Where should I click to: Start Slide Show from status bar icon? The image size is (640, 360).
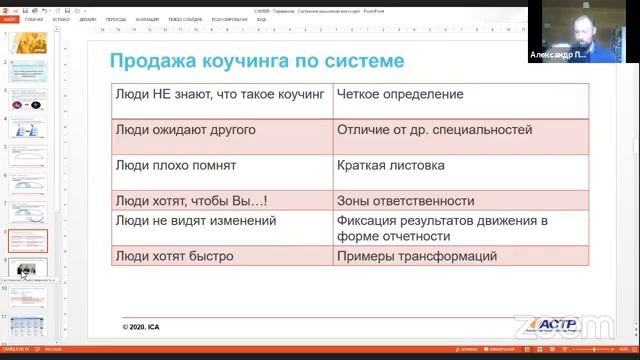point(564,349)
